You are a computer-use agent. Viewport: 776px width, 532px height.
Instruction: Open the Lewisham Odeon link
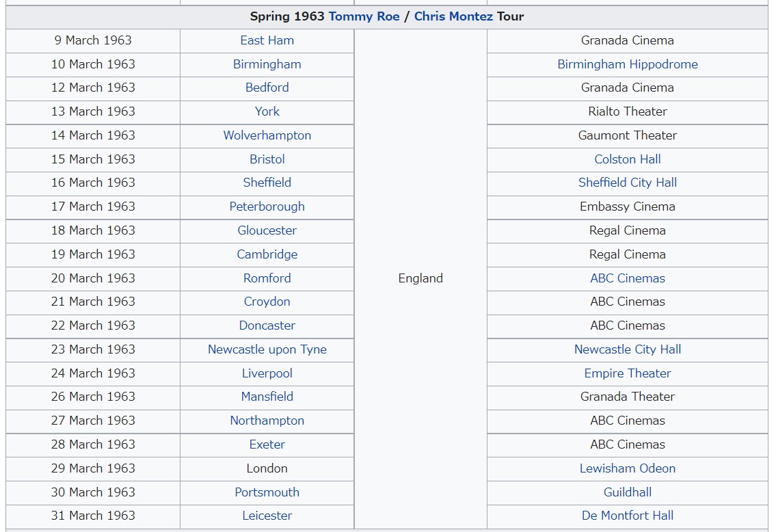coord(628,468)
